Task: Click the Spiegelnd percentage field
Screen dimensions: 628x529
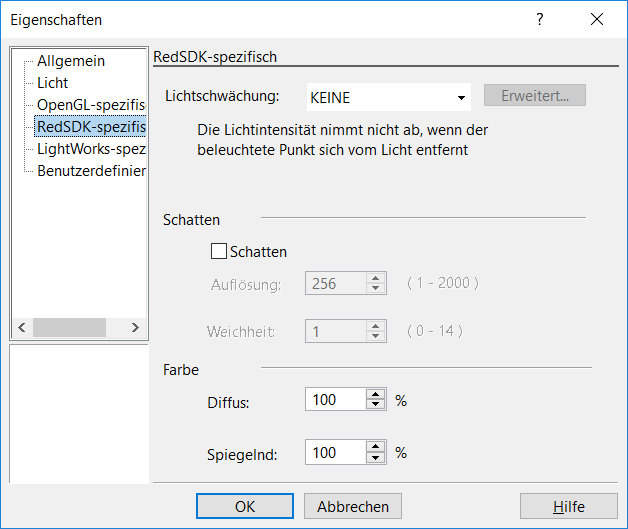Action: 335,452
